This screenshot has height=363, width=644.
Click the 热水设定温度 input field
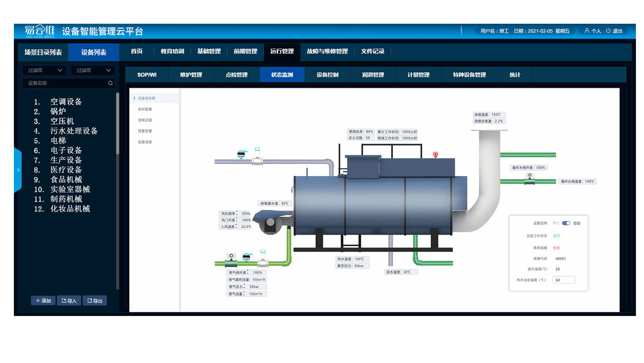(563, 280)
